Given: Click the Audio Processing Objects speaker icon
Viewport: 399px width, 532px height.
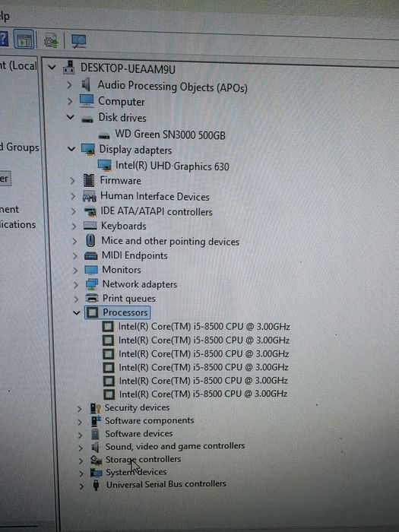Looking at the screenshot, I should point(86,84).
